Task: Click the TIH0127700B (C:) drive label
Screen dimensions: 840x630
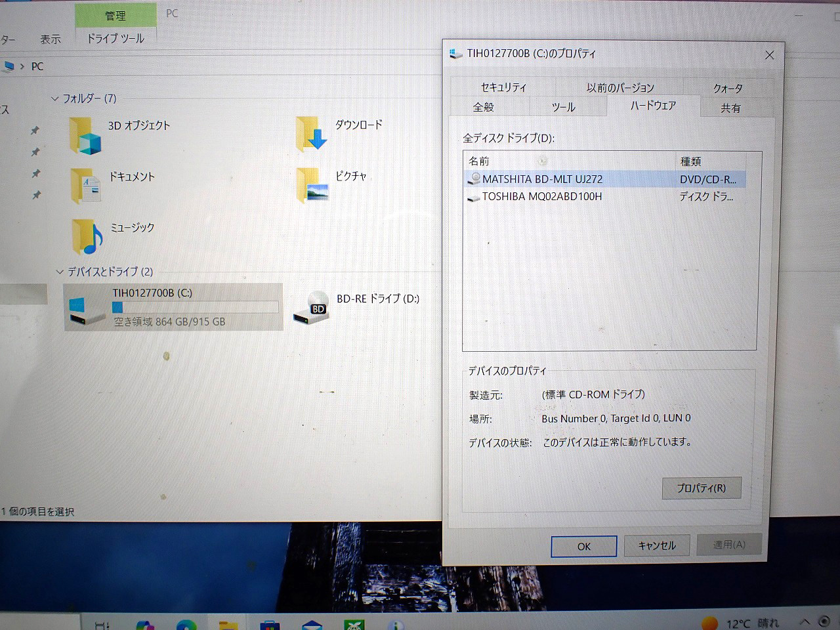Action: [x=152, y=293]
